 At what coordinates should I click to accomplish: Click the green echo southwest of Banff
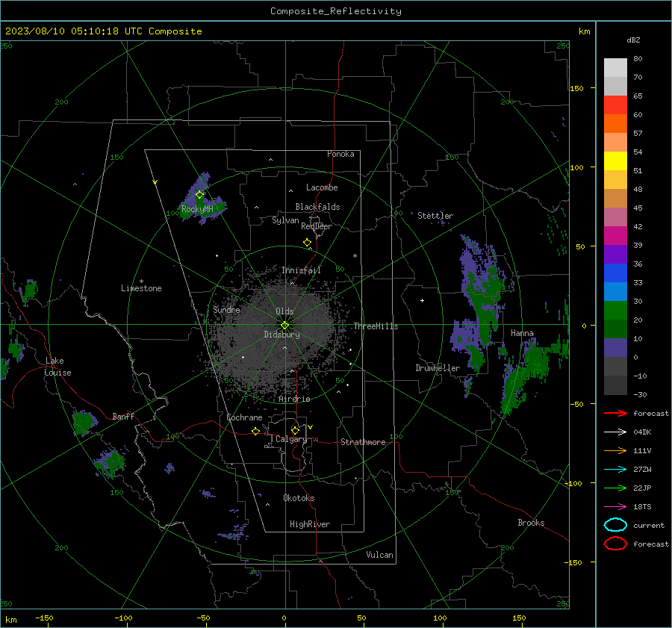pos(84,422)
